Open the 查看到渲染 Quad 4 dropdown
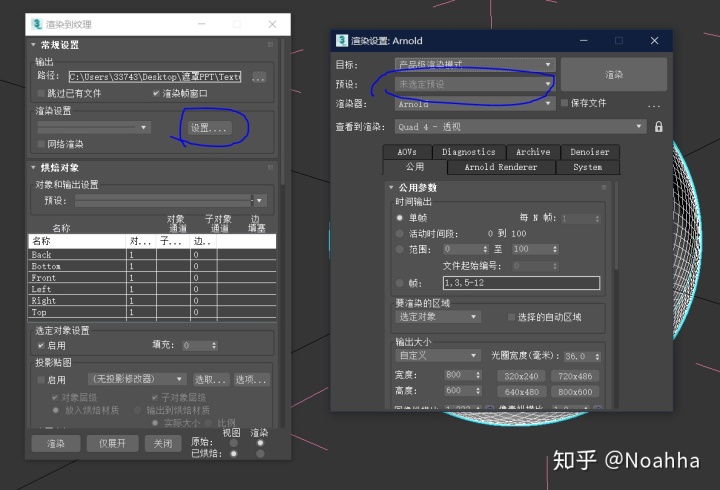This screenshot has height=490, width=720. click(x=520, y=127)
